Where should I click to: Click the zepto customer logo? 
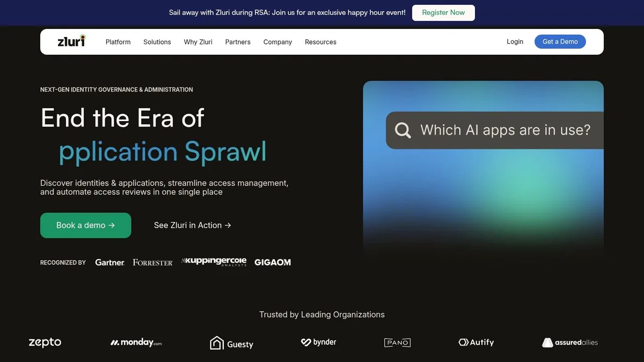tap(45, 342)
